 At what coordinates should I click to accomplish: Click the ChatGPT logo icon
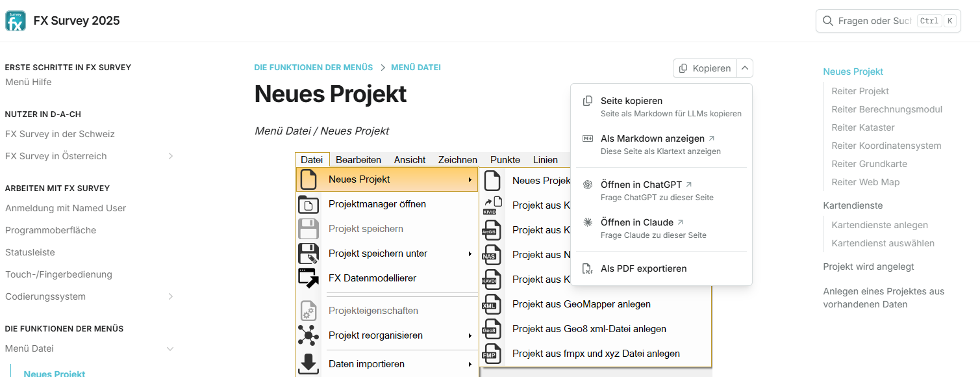588,185
